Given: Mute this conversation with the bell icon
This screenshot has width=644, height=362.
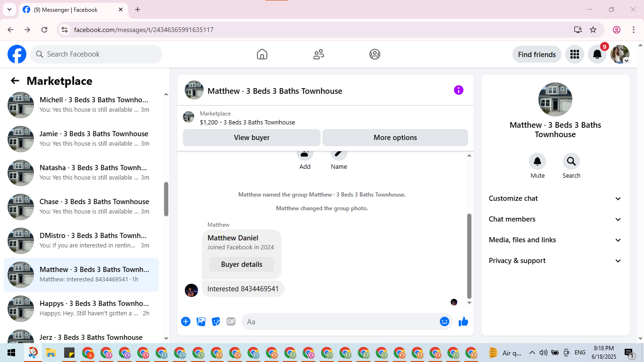Looking at the screenshot, I should pos(537,161).
